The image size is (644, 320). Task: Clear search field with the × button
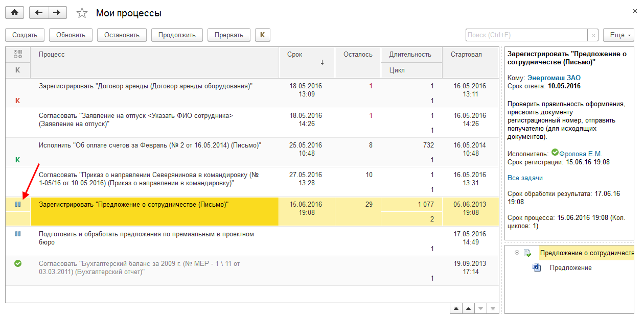[593, 35]
